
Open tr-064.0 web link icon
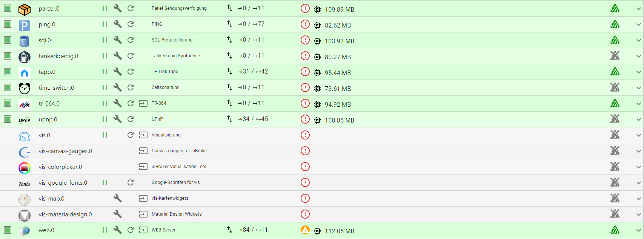143,103
